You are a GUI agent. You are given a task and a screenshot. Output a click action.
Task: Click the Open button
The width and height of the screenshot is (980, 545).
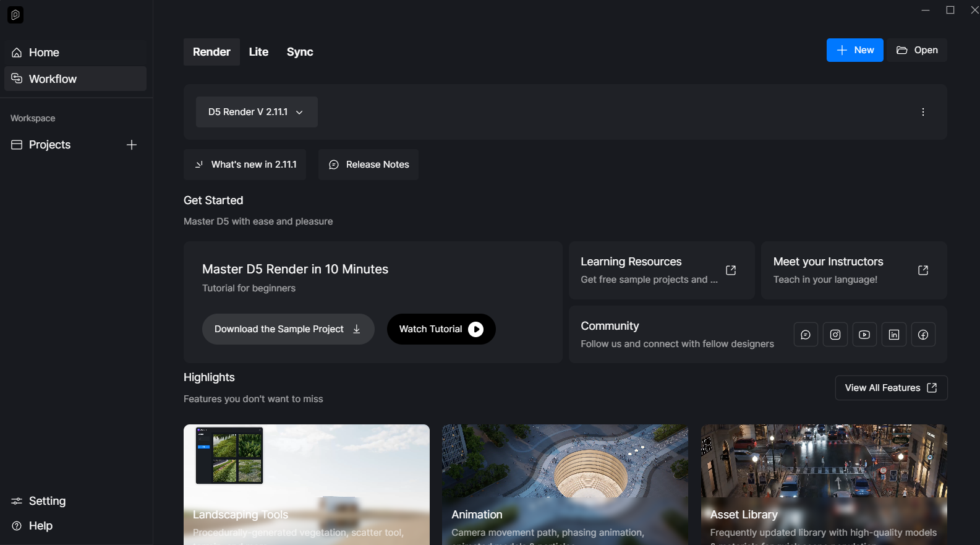917,50
